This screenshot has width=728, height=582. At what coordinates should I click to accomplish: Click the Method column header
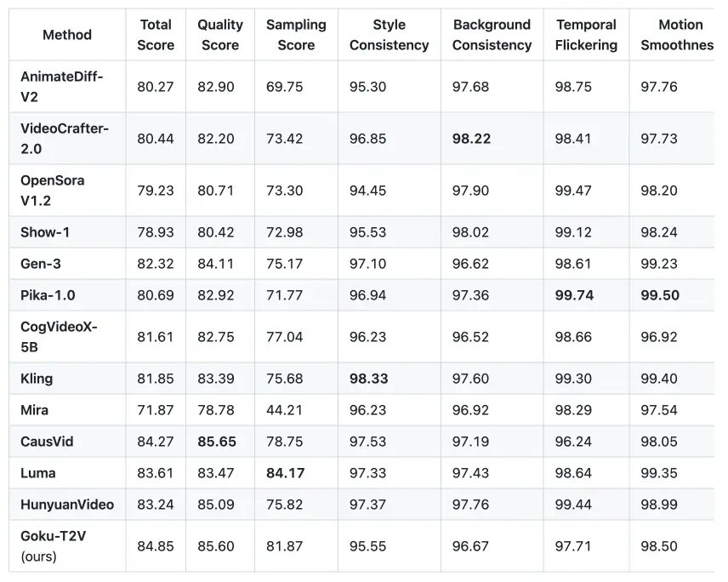click(x=67, y=35)
